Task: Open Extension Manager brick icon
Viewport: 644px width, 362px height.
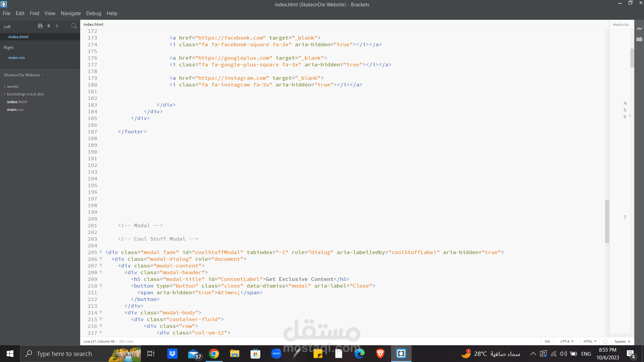Action: (639, 39)
